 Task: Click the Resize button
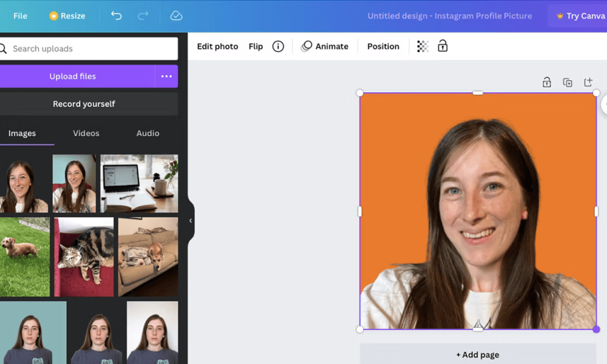pos(67,16)
